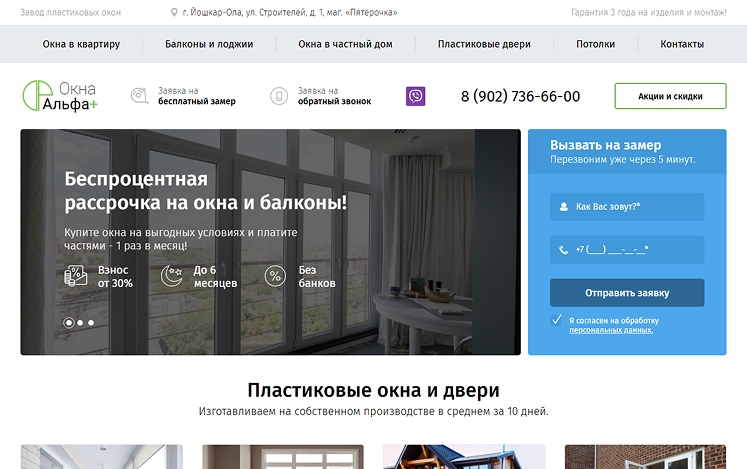Click the Без банков percent icon
This screenshot has width=747, height=469.
point(275,276)
